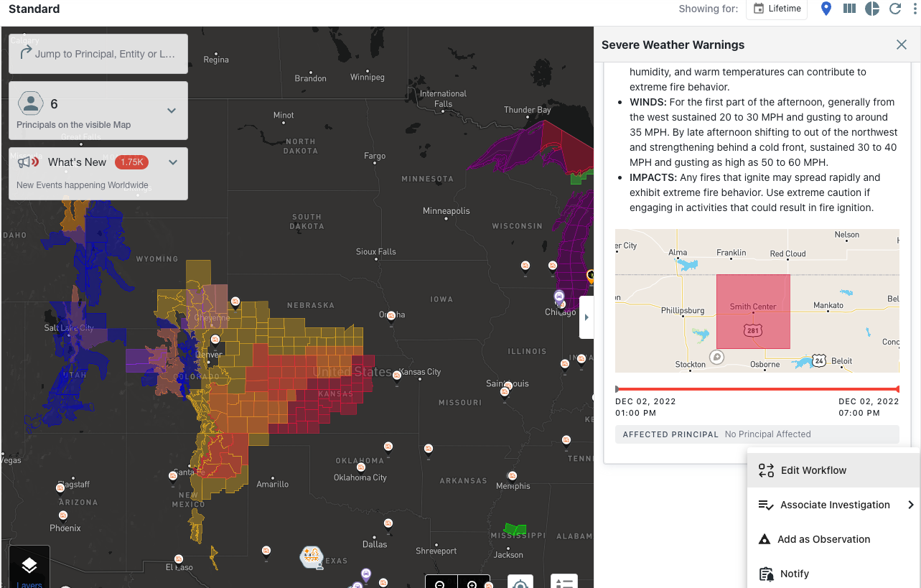The height and width of the screenshot is (588, 921).
Task: Click the Affected Principal status row
Action: tap(757, 434)
